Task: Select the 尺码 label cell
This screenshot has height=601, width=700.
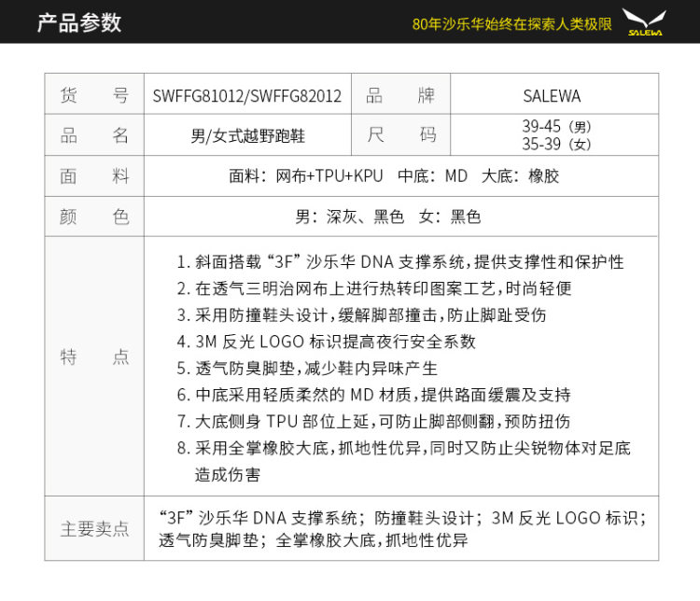Action: pos(400,134)
